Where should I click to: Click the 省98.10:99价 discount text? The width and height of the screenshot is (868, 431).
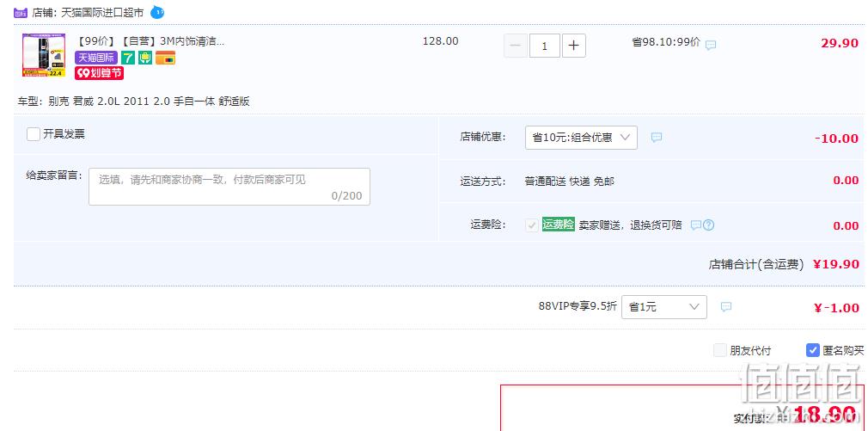[x=666, y=42]
